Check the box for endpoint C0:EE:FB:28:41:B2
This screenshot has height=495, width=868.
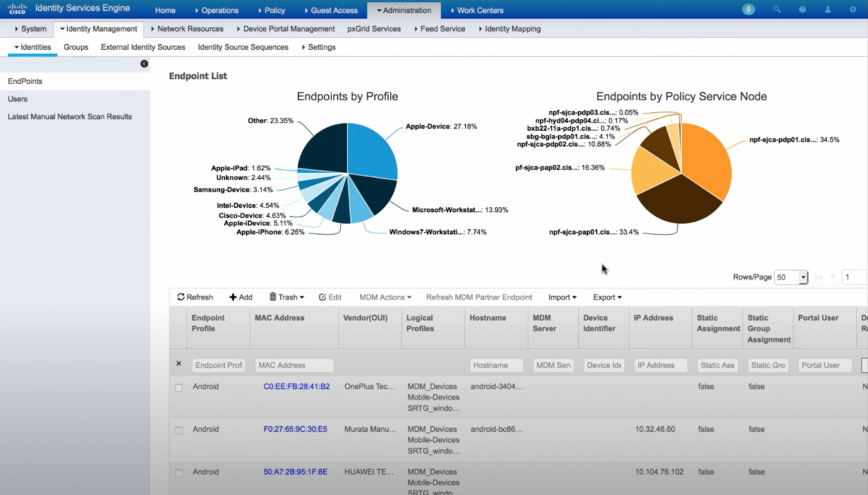coord(179,388)
